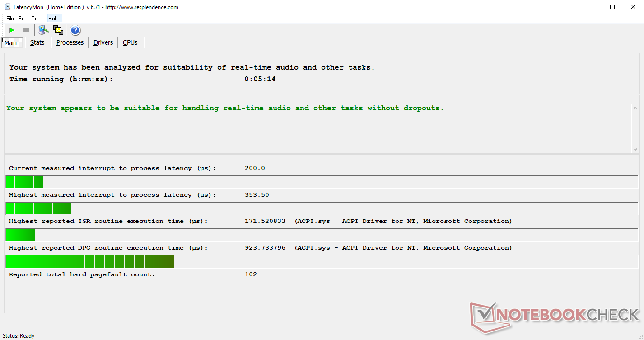Viewport: 644px width, 340px height.
Task: Click the 'Reported total hard pagefault count' label
Action: [x=82, y=274]
